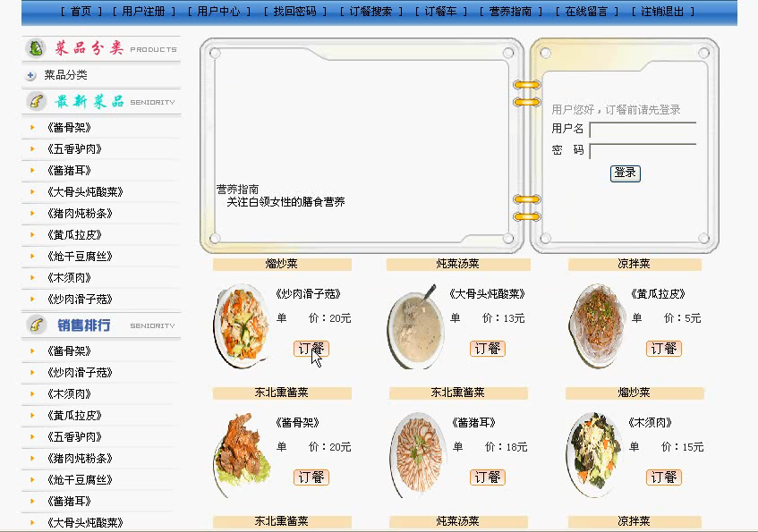Open 《黄瓜拉皮》 in 最新菜品 list
758x532 pixels.
[x=74, y=235]
